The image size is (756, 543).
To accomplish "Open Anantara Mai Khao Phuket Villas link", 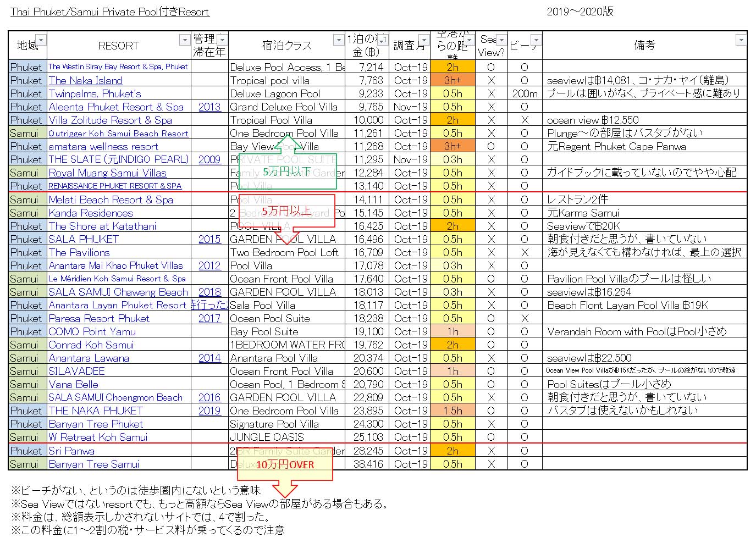I will [x=115, y=265].
